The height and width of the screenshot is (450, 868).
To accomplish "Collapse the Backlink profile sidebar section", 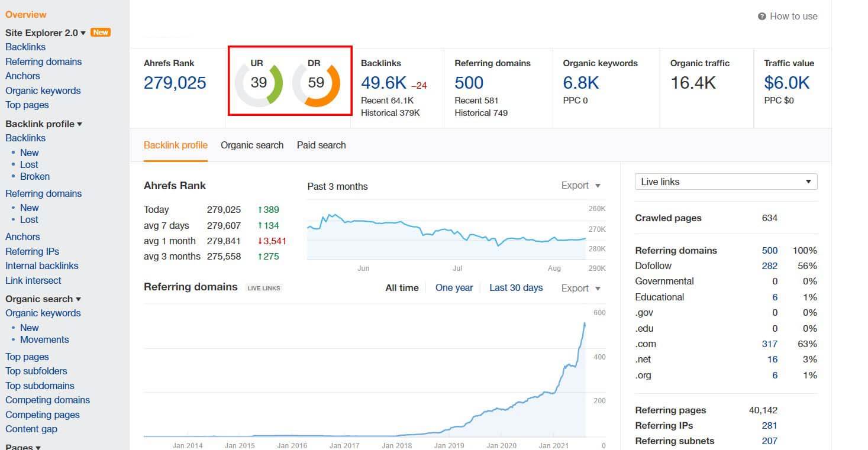I will point(44,124).
